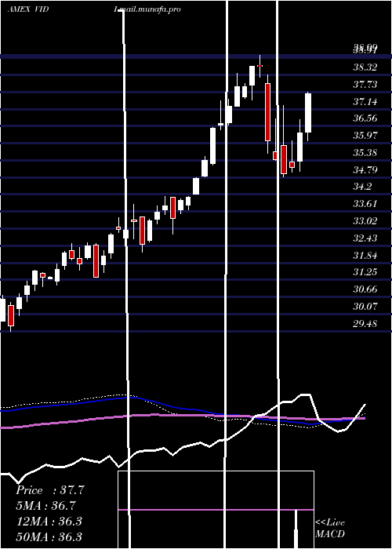Click the 31.25 price axis label
Image resolution: width=392 pixels, height=549 pixels.
pos(365,272)
